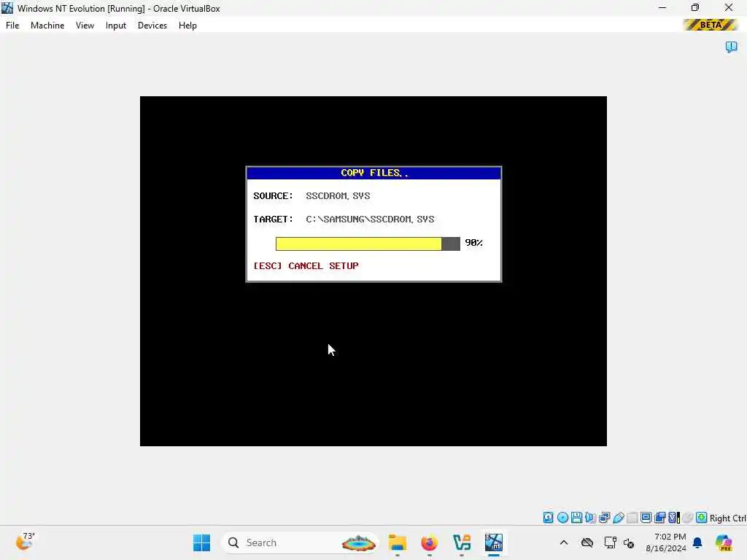This screenshot has height=560, width=747.
Task: Click the 90% progress value
Action: point(473,243)
